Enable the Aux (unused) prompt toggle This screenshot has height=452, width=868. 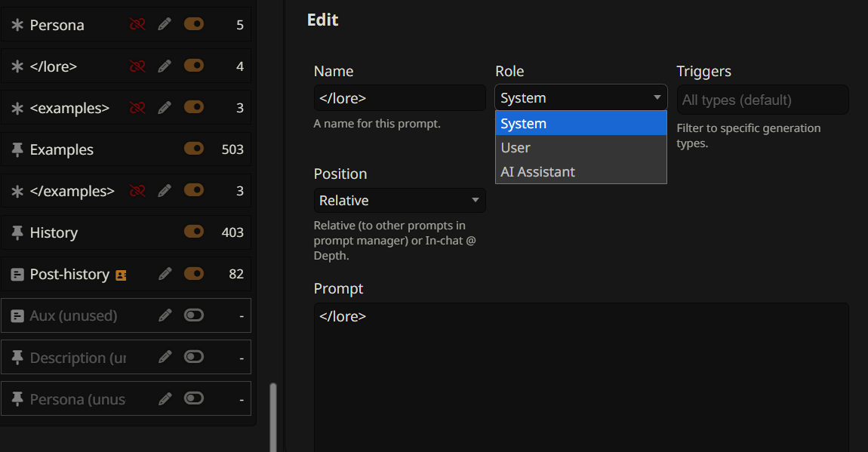pyautogui.click(x=194, y=315)
